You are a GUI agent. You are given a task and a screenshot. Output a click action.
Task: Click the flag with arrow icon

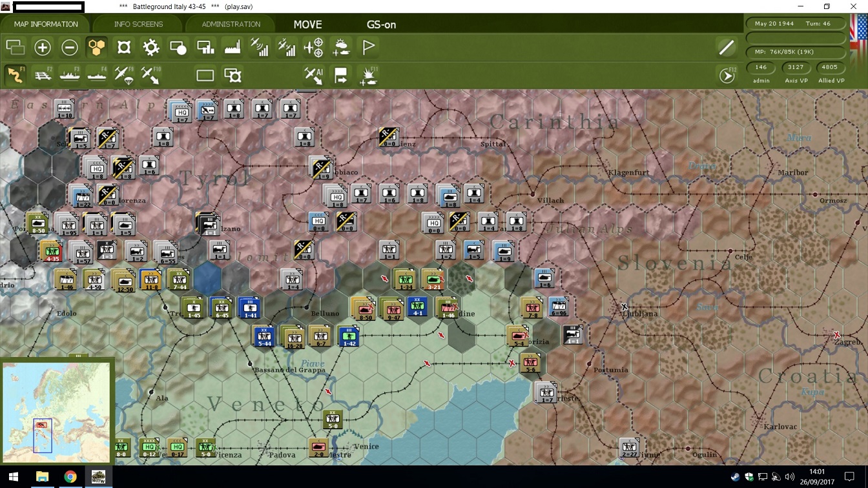tap(341, 76)
